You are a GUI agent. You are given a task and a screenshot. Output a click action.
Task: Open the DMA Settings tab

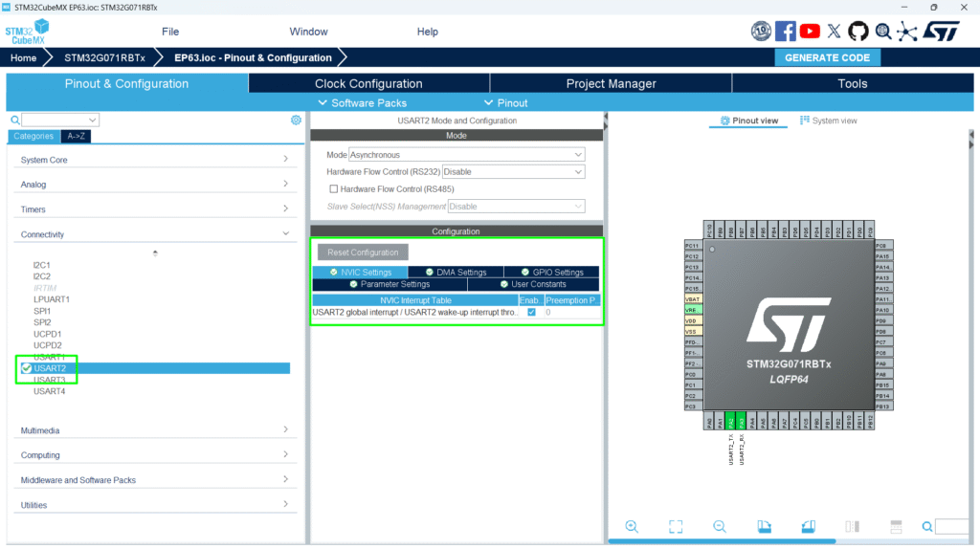[x=456, y=273]
